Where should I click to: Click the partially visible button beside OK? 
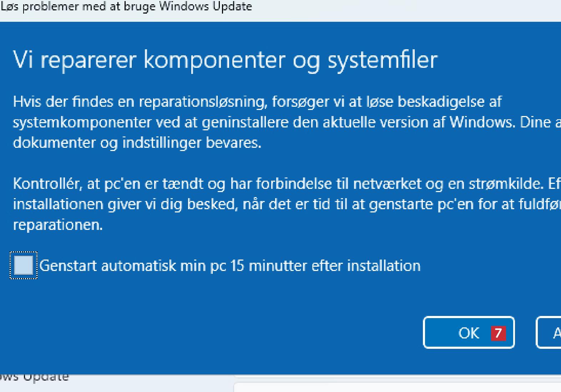point(550,333)
